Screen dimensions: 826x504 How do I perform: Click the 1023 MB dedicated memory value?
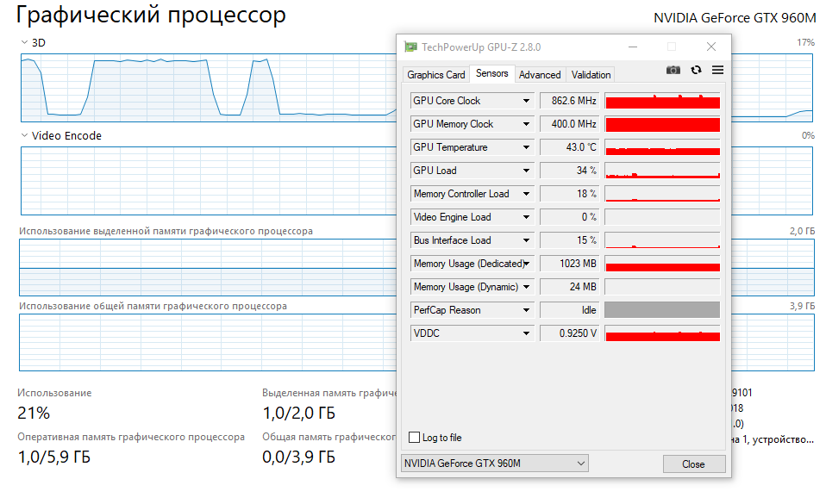(x=569, y=264)
